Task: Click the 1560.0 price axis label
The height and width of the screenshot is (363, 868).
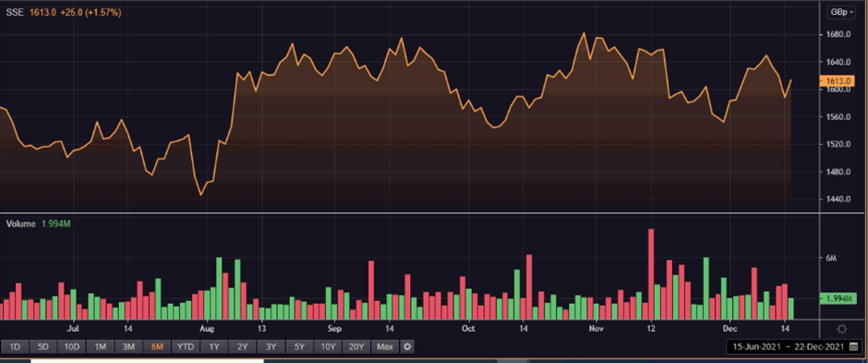Action: pyautogui.click(x=838, y=116)
